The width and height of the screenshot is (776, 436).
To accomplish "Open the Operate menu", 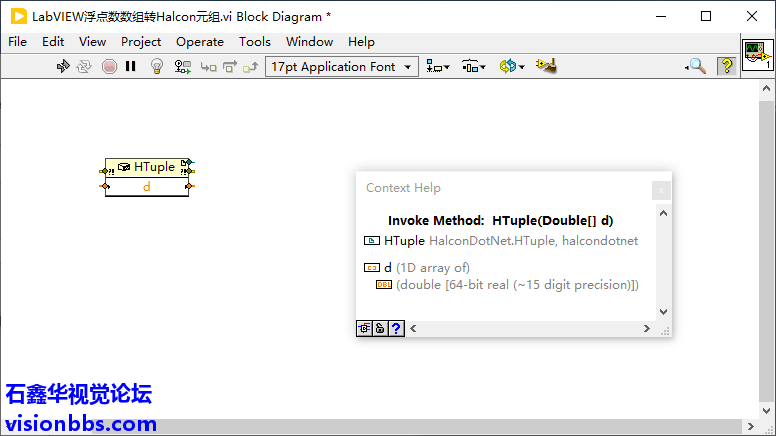I will click(199, 41).
